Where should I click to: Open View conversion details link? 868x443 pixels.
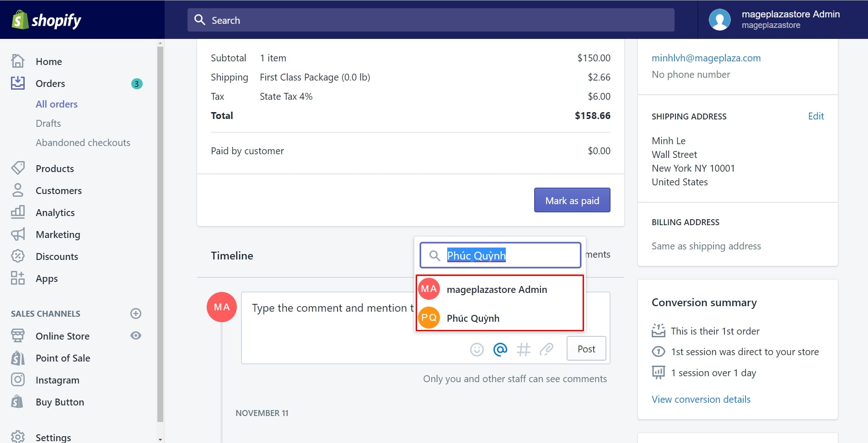701,399
